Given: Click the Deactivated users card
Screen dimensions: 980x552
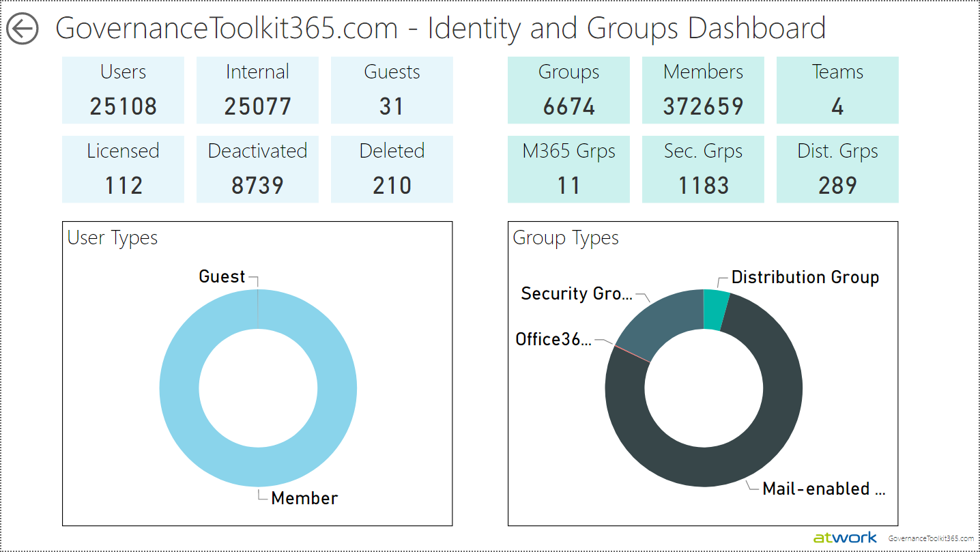Looking at the screenshot, I should (257, 169).
